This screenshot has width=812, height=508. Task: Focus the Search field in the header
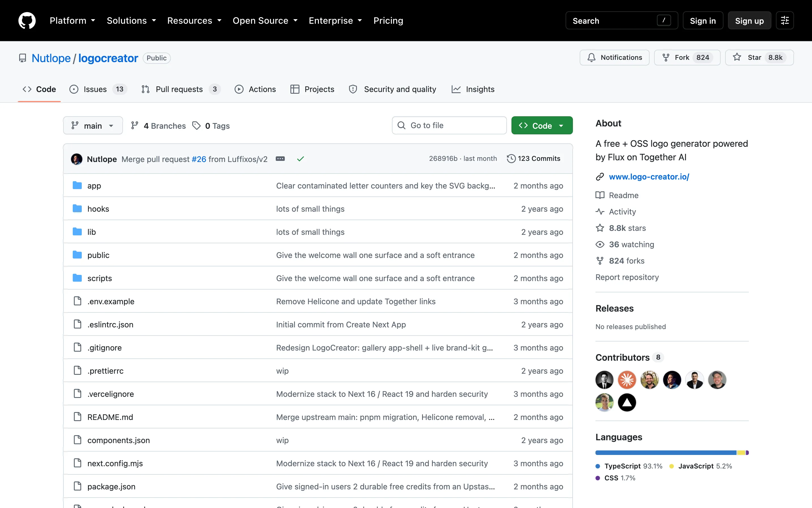click(622, 21)
